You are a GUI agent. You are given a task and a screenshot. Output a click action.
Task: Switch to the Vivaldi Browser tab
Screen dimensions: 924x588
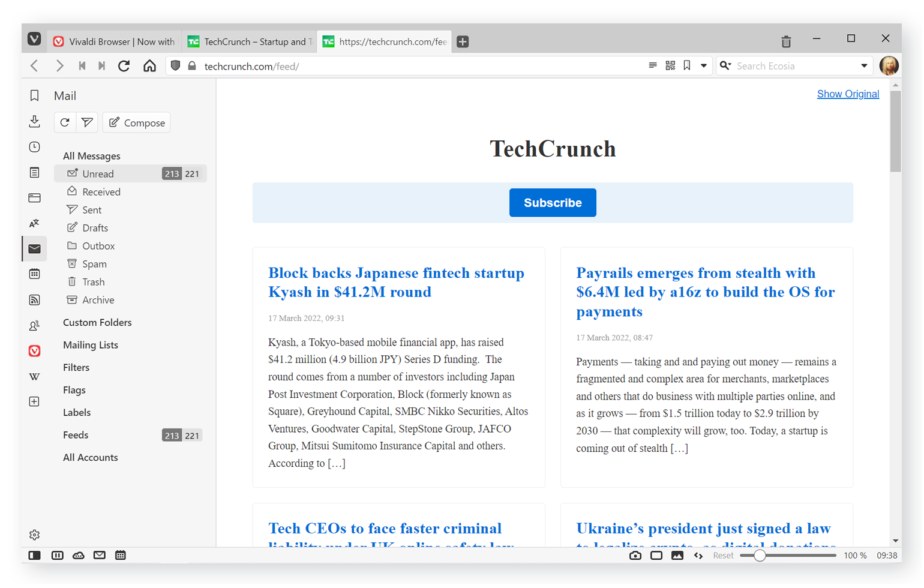coord(115,41)
